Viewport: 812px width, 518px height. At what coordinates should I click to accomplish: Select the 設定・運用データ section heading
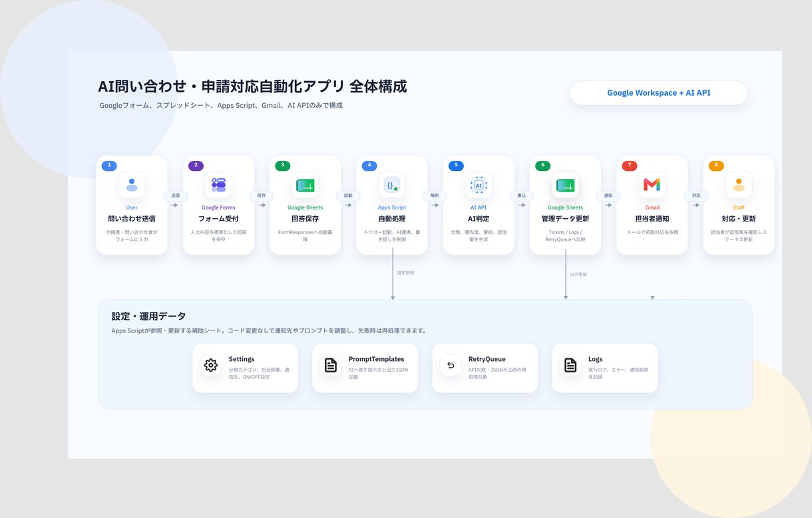[148, 317]
